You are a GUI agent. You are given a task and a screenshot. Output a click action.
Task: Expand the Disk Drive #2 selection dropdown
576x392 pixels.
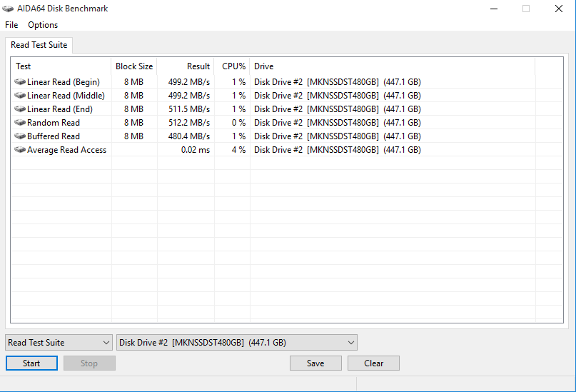[x=236, y=343]
